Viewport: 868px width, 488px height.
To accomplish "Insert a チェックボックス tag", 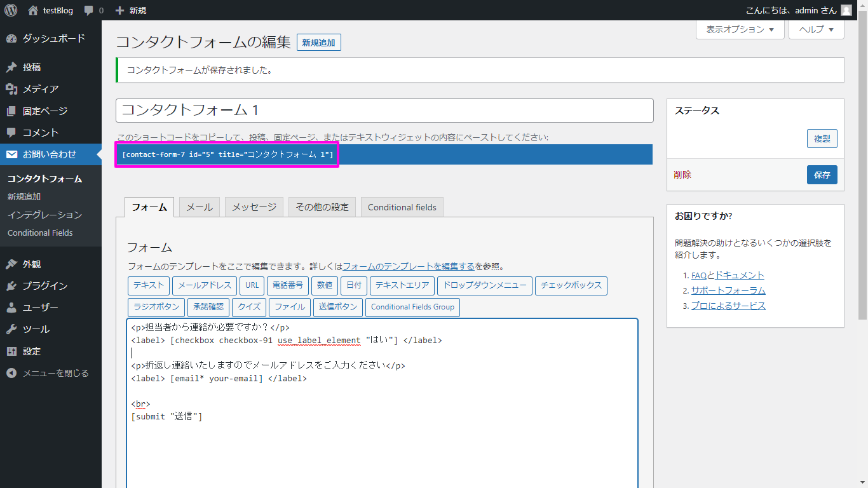I will 571,286.
